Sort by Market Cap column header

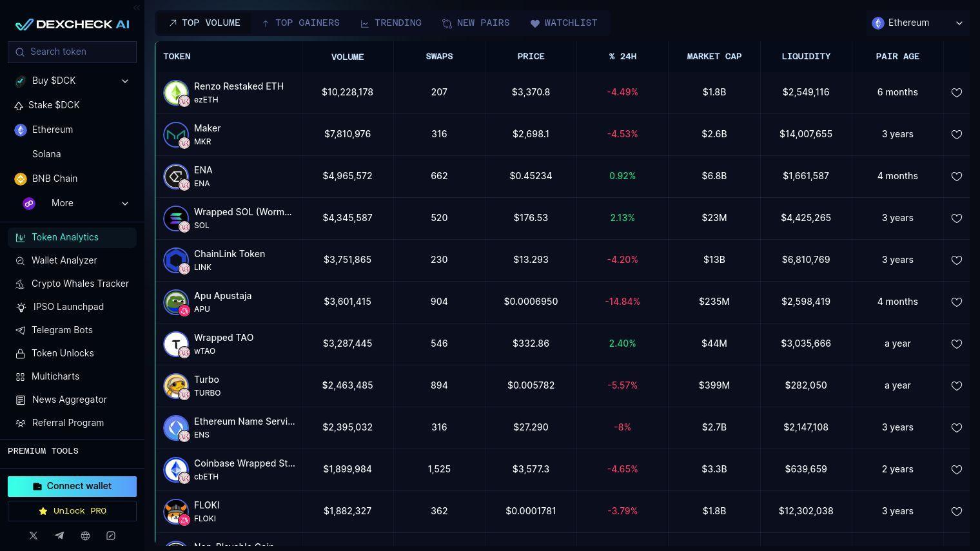coord(714,57)
